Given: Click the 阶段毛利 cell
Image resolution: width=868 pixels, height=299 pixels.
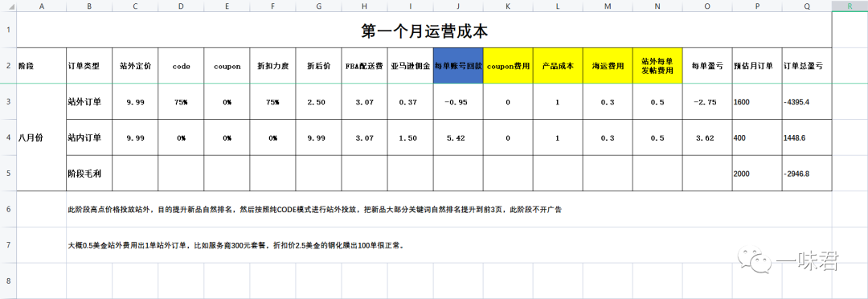Looking at the screenshot, I should click(x=89, y=174).
